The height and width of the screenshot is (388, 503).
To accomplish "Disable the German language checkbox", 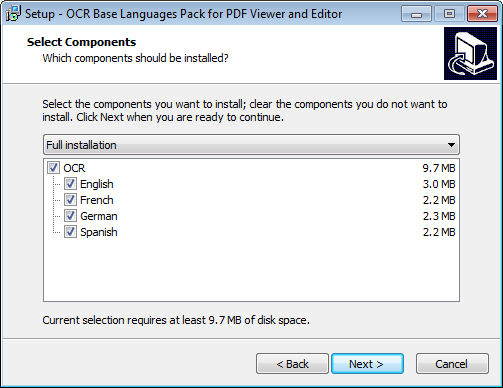I will point(70,216).
